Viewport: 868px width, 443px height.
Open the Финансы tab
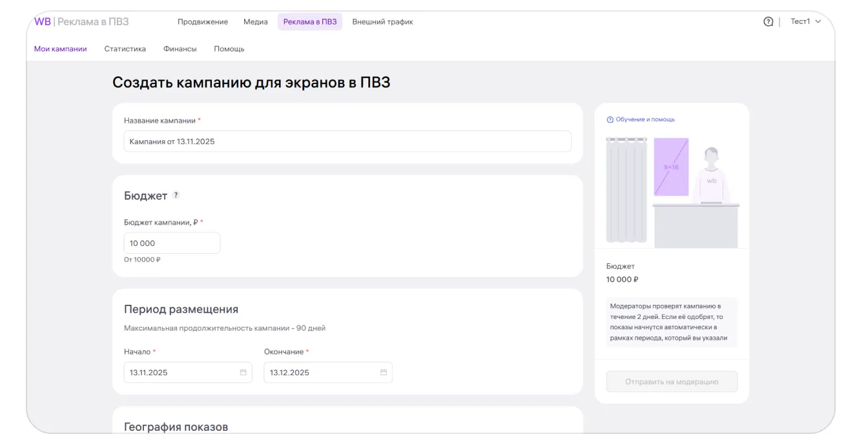pos(180,48)
